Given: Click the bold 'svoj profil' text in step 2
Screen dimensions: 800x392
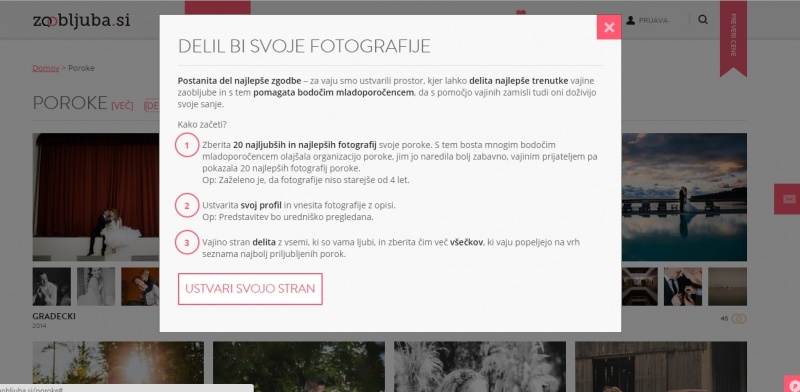Looking at the screenshot, I should coord(261,205).
